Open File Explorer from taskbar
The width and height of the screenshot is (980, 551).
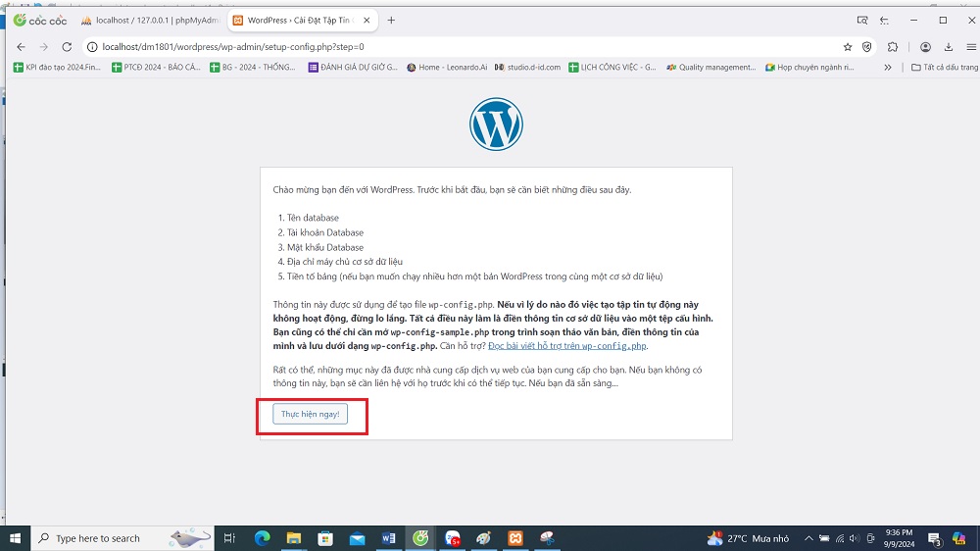click(x=294, y=538)
